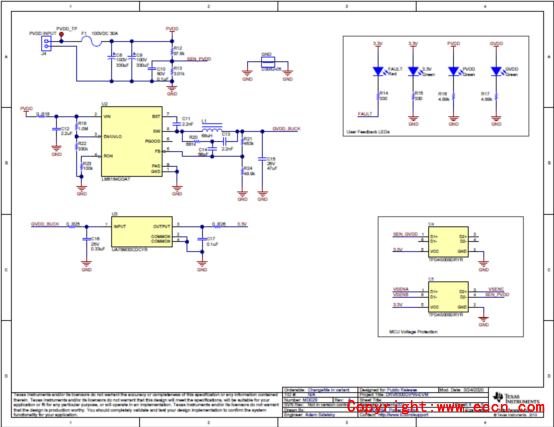The image size is (554, 427).
Task: Click the User Feedback LEDs label
Action: [368, 132]
